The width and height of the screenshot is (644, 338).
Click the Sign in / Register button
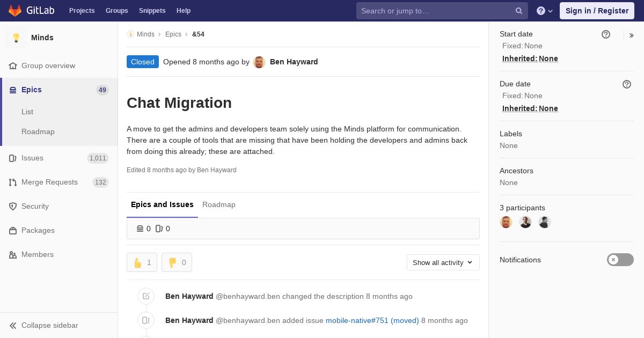tap(597, 11)
